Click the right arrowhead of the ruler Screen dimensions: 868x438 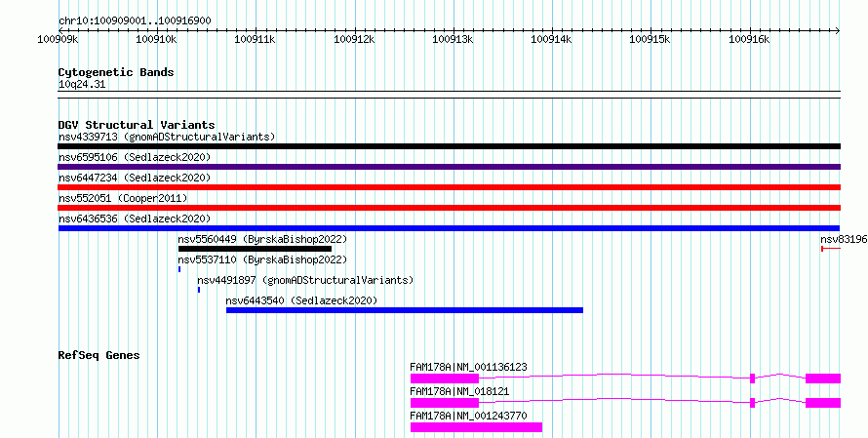click(838, 30)
